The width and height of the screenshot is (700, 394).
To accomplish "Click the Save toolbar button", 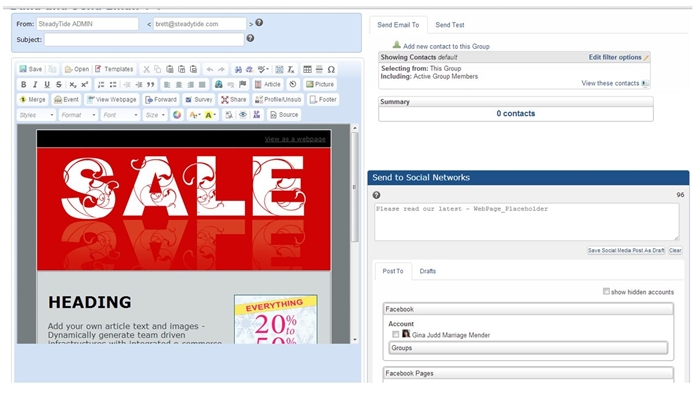I will 30,69.
